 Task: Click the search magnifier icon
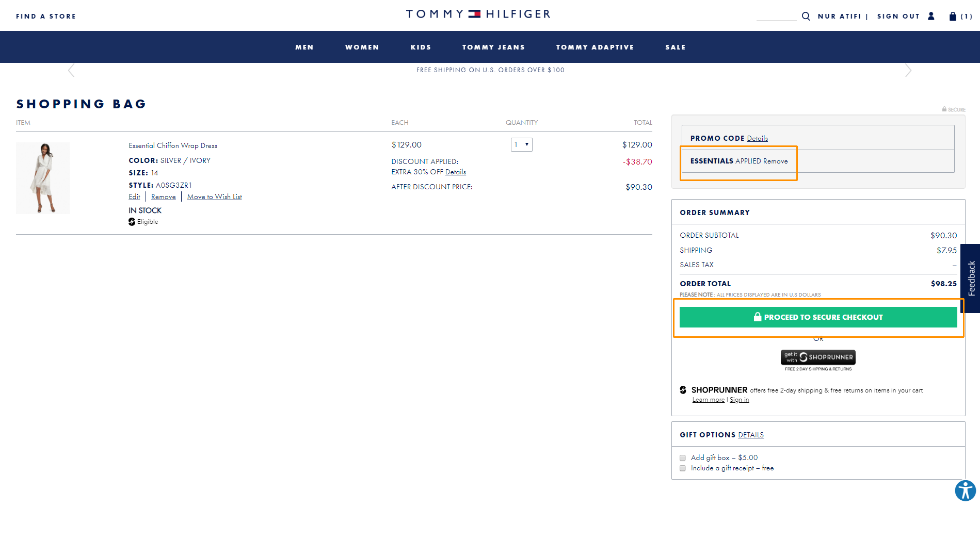[x=806, y=16]
